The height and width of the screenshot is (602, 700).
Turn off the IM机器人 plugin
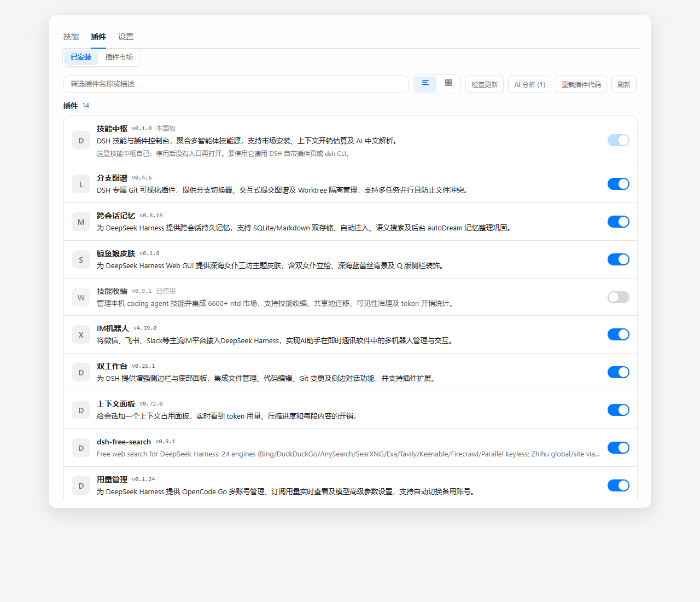619,334
